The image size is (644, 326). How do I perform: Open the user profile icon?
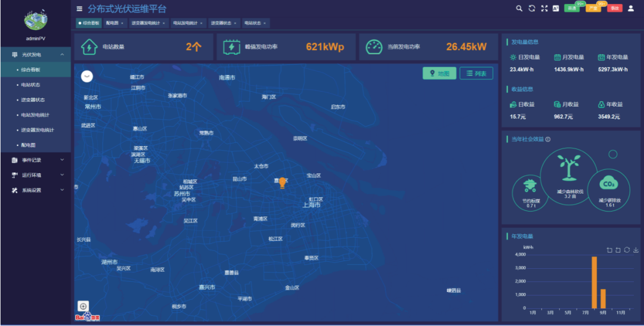(x=631, y=8)
